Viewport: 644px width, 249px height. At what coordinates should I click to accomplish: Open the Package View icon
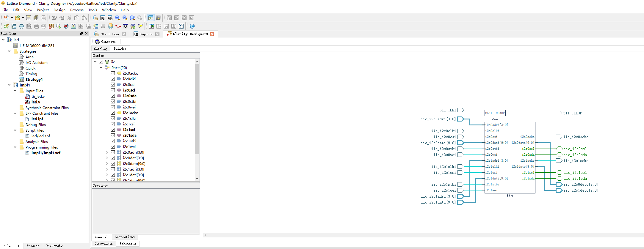(14, 26)
